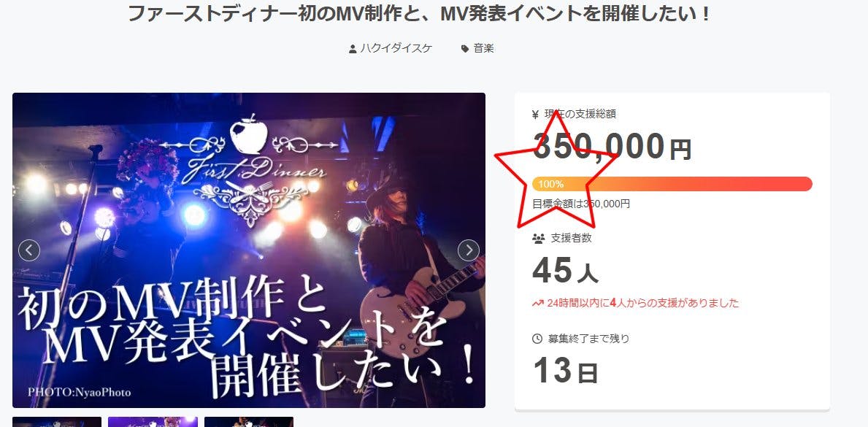Select the second thumbnail below the main image
The height and width of the screenshot is (427, 868).
tap(153, 422)
